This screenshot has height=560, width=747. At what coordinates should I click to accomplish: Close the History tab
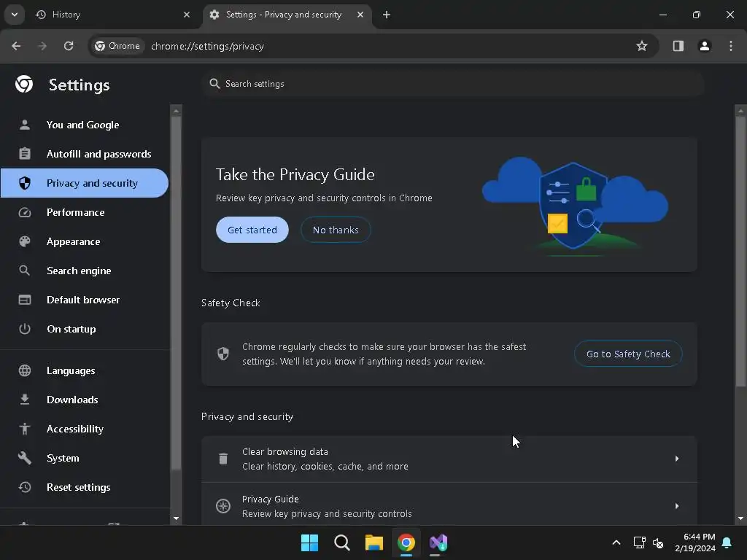pyautogui.click(x=187, y=15)
